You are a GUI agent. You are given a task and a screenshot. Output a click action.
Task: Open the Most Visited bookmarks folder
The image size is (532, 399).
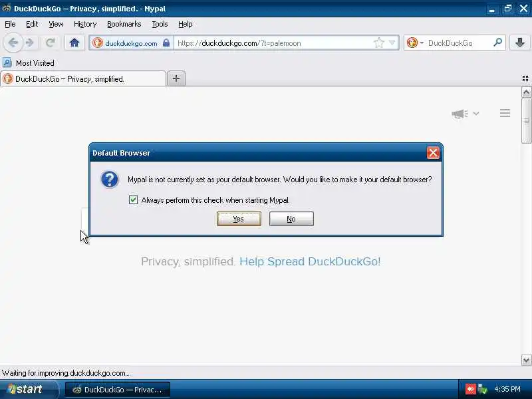[29, 63]
